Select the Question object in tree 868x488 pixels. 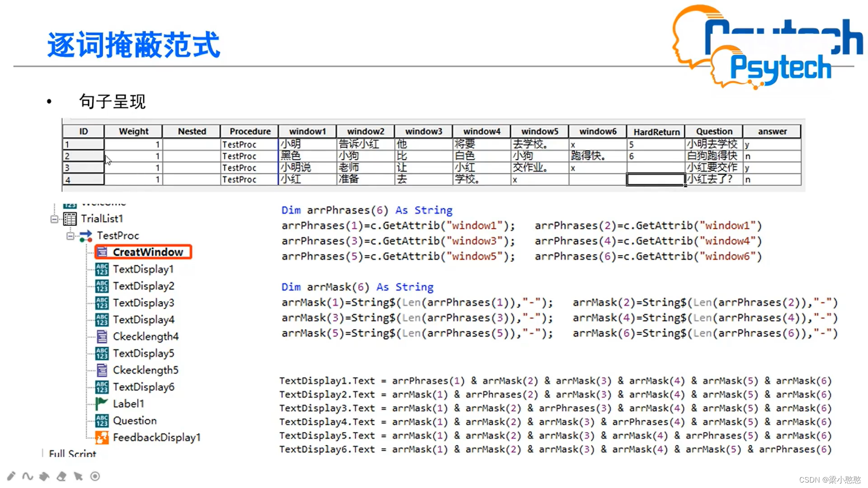pyautogui.click(x=135, y=421)
